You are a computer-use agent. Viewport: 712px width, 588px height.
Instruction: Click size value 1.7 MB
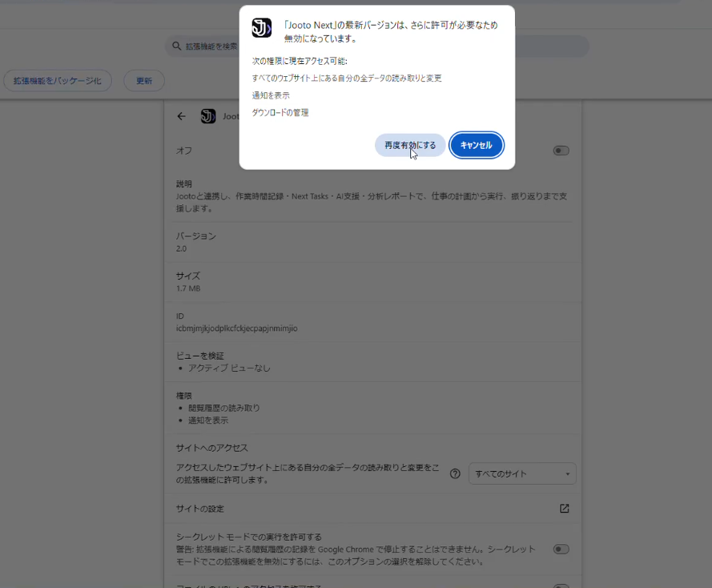[x=188, y=288]
